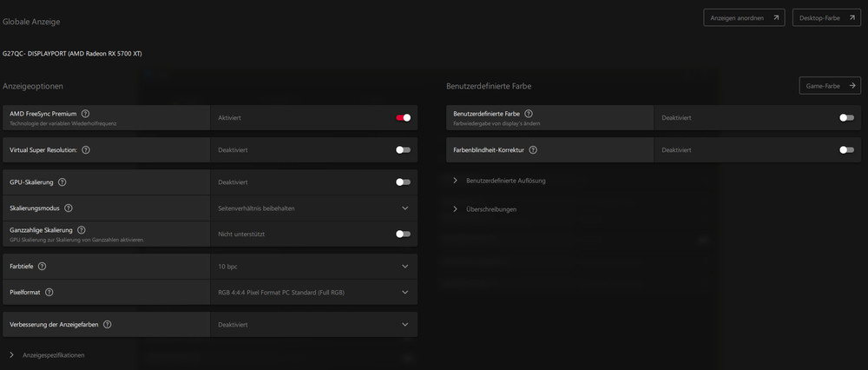Click the Anzeigen anordnen button
This screenshot has height=370, width=868.
(x=744, y=17)
